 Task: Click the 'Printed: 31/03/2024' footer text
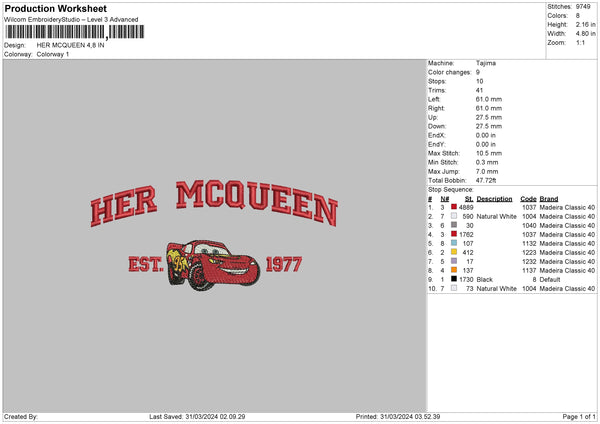coord(398,416)
